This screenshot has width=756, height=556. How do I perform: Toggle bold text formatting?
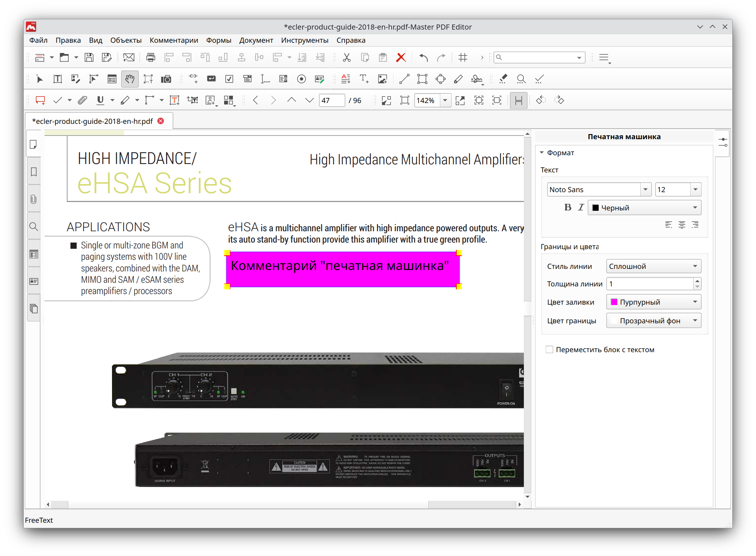[x=568, y=207]
